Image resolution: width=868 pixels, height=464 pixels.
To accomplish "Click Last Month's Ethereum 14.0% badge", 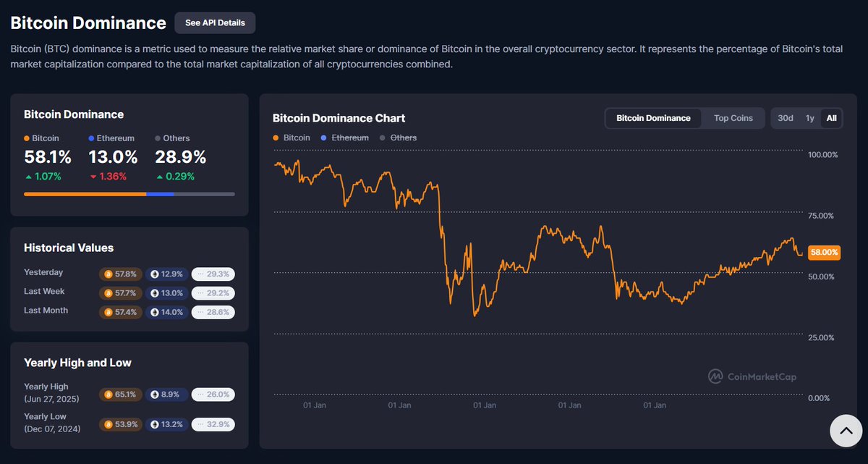I will click(166, 312).
